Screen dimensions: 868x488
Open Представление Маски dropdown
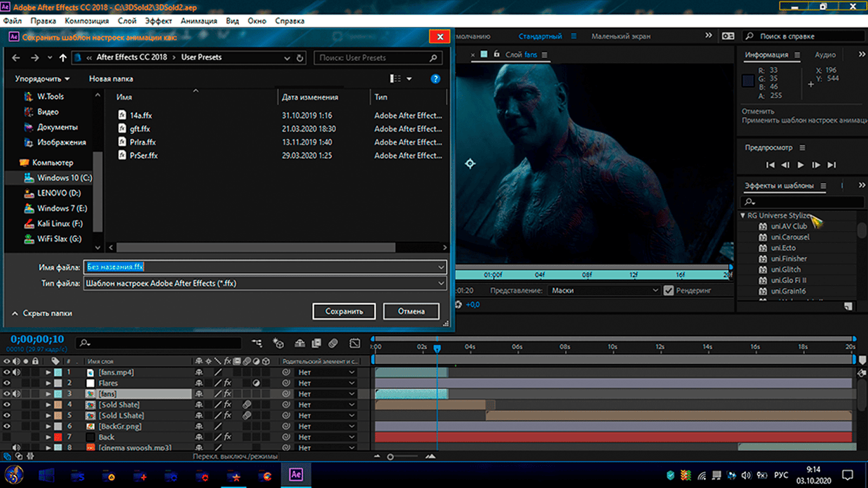coord(604,290)
